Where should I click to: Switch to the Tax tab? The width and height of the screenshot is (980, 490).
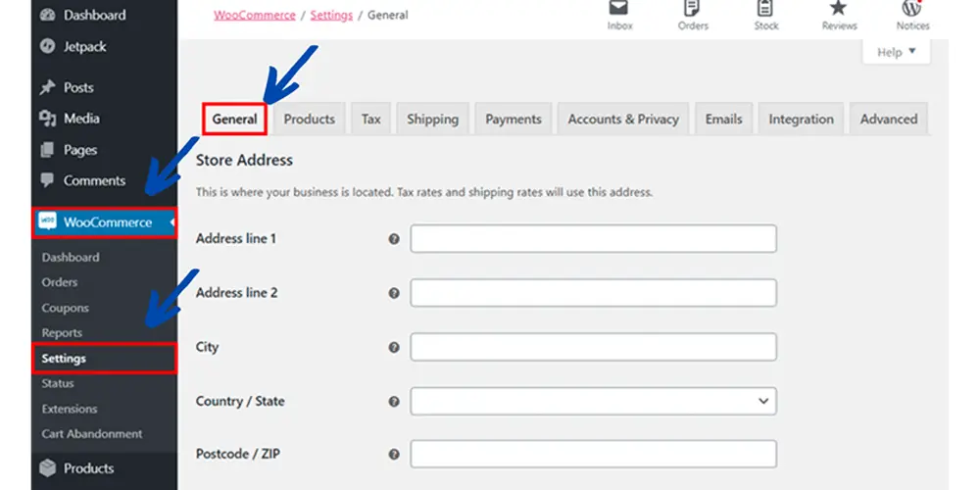pos(370,119)
